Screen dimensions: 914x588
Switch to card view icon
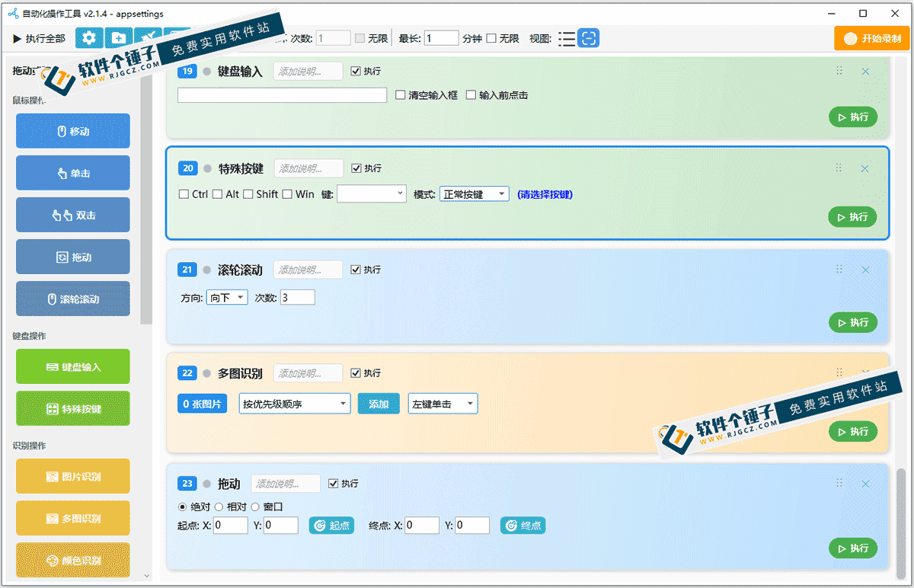click(588, 39)
